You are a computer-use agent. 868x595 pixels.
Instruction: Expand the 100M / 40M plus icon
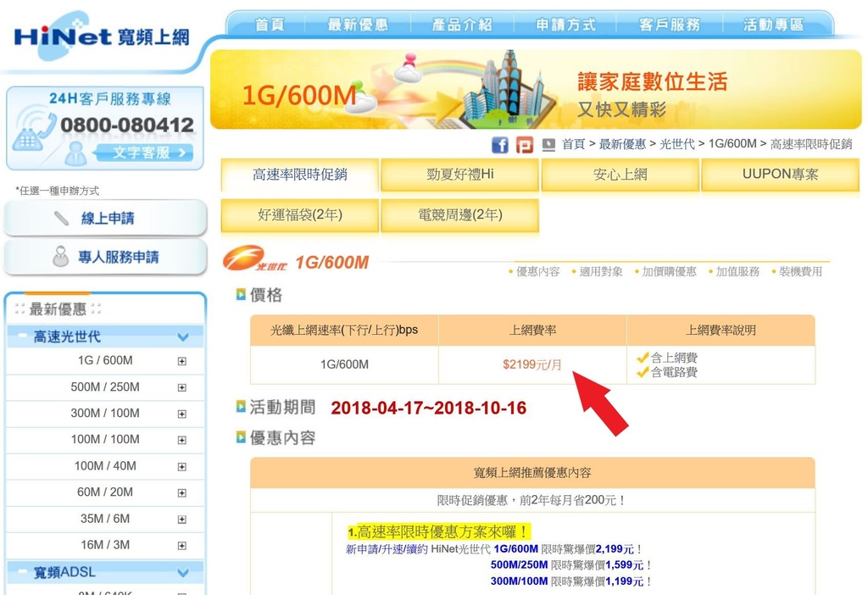coord(181,467)
